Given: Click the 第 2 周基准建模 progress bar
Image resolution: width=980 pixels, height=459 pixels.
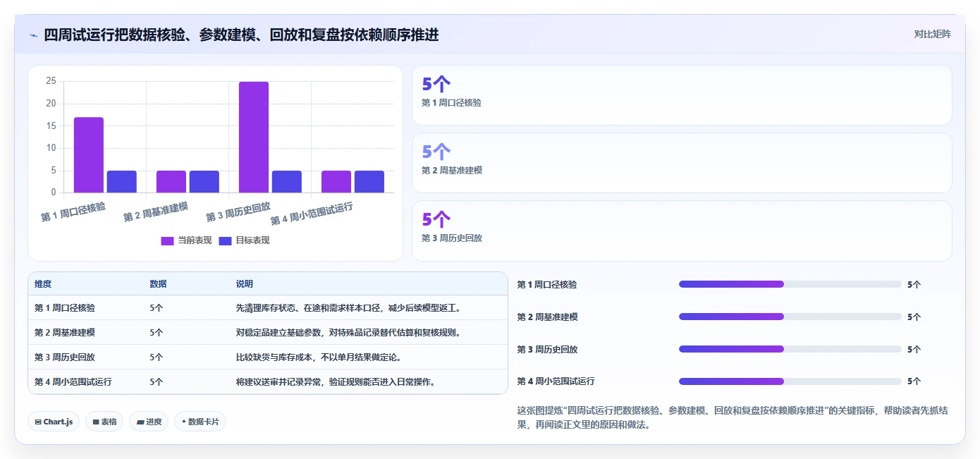Looking at the screenshot, I should click(x=790, y=317).
